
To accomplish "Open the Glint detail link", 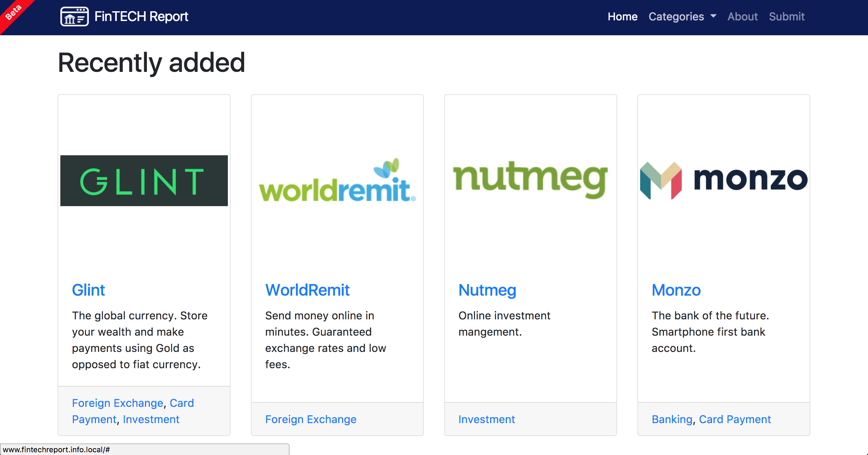I will click(88, 290).
